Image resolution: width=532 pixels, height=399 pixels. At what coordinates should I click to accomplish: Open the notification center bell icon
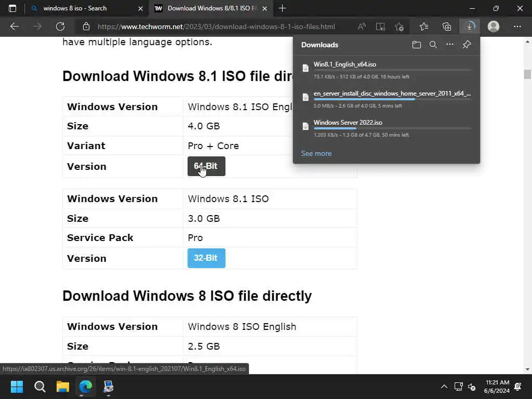click(518, 387)
